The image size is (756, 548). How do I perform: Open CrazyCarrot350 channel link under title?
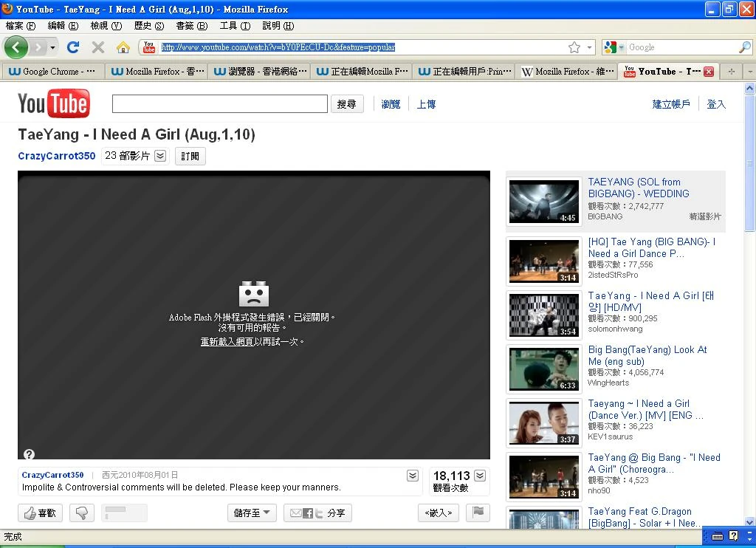point(56,156)
